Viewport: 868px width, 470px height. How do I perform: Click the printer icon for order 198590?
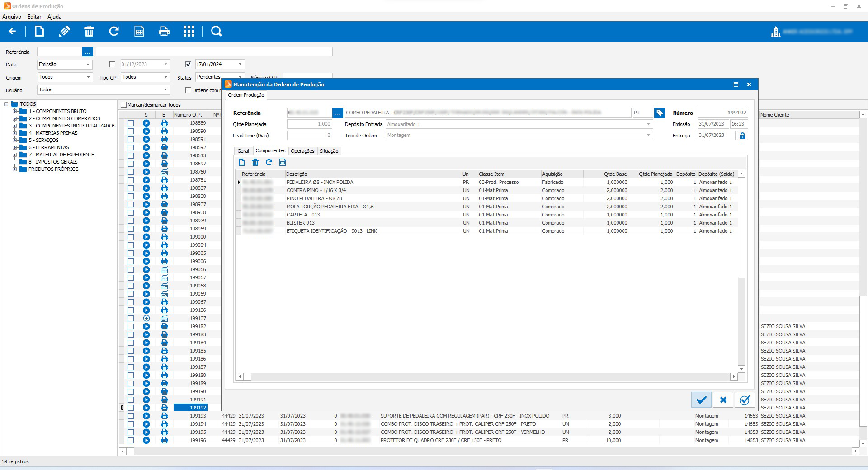pyautogui.click(x=164, y=131)
